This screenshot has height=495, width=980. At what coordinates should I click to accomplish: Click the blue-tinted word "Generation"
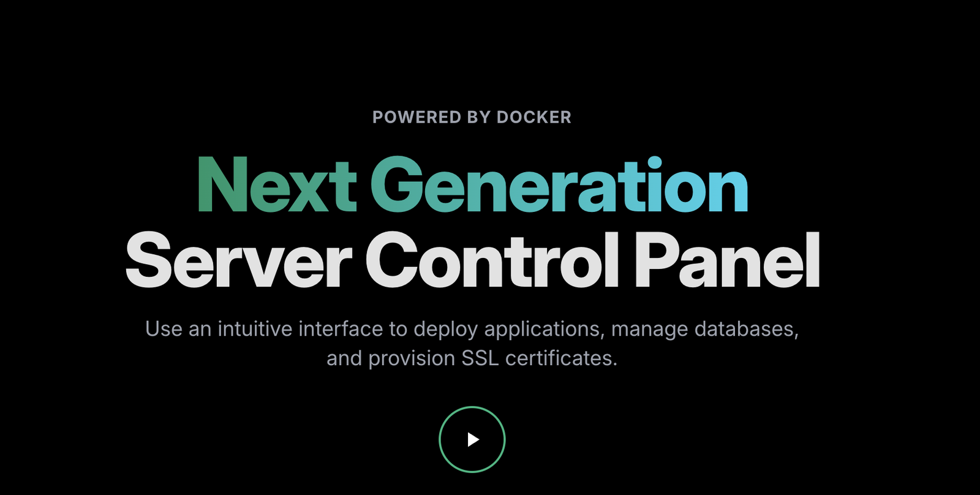click(x=559, y=186)
